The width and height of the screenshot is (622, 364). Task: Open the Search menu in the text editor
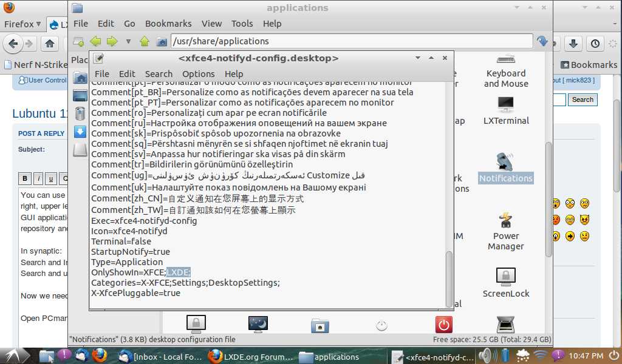(x=159, y=74)
